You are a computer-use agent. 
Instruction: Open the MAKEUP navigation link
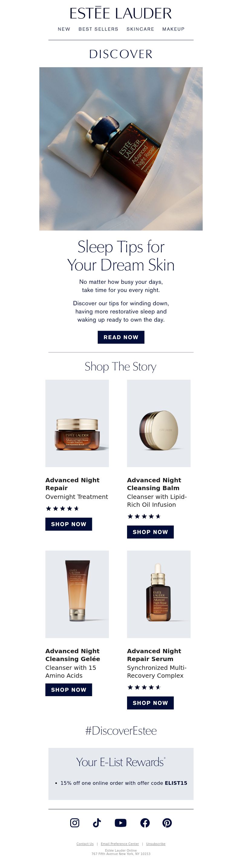[x=173, y=29]
